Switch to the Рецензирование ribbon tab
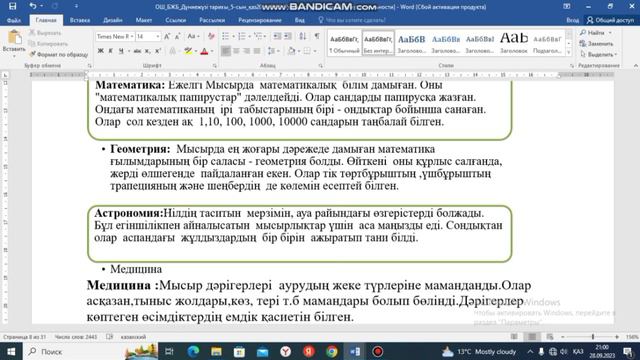The height and width of the screenshot is (360, 640). point(260,20)
